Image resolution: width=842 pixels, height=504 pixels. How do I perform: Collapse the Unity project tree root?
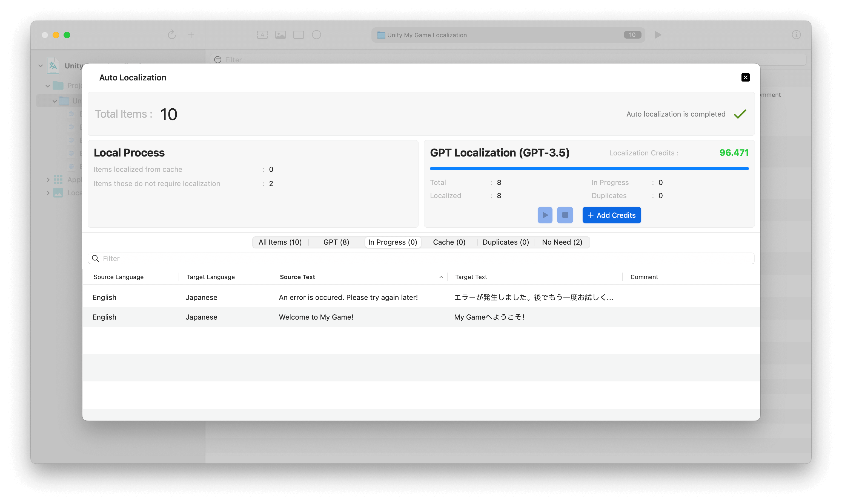coord(41,66)
